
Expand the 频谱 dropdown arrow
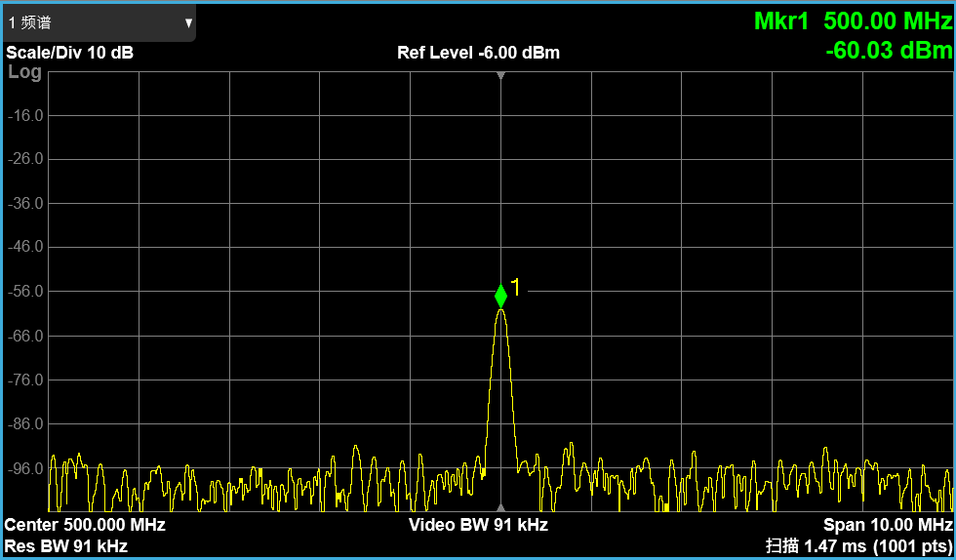point(188,22)
